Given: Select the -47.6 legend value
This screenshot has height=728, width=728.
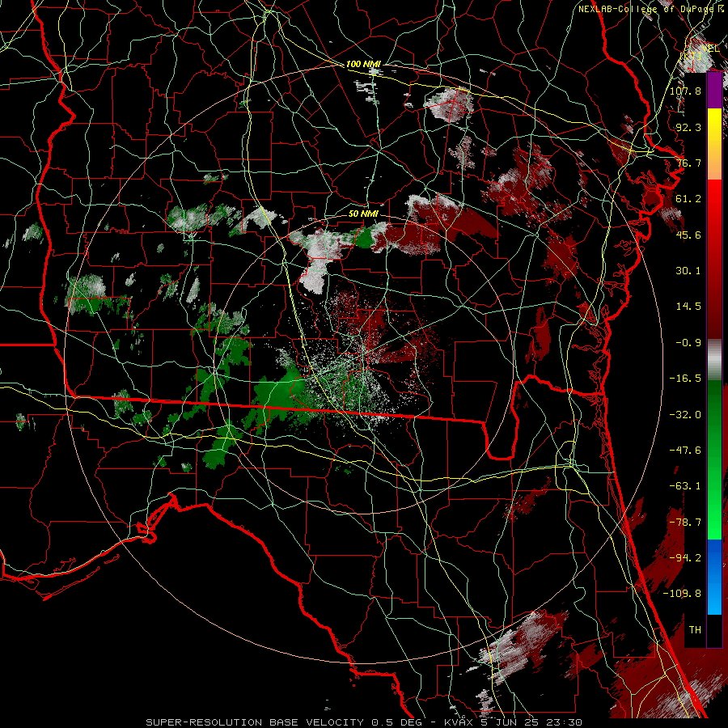Looking at the screenshot, I should (x=685, y=451).
